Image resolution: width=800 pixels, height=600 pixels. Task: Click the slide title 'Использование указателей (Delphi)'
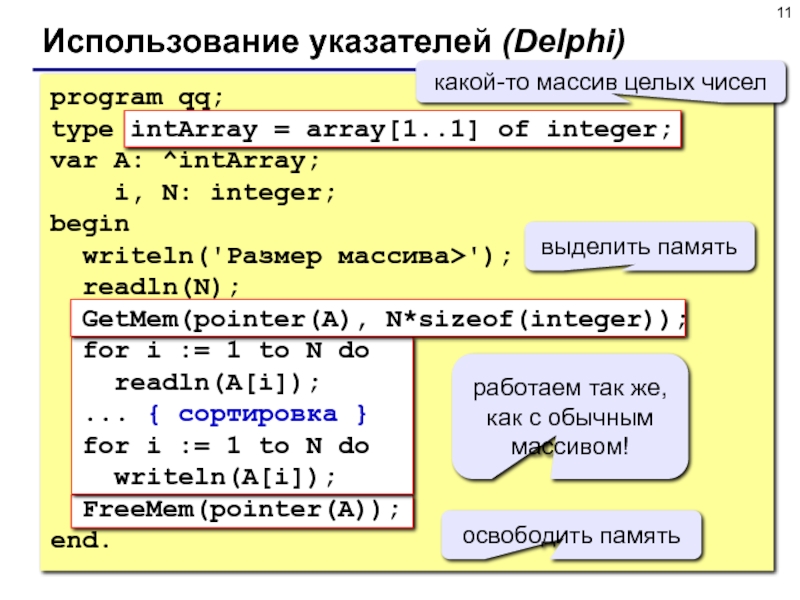coord(334,41)
